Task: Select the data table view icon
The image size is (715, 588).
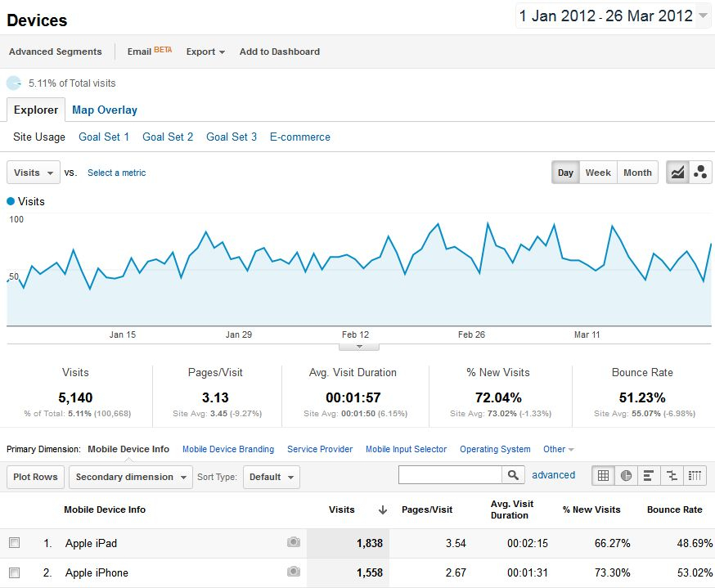Action: point(603,475)
